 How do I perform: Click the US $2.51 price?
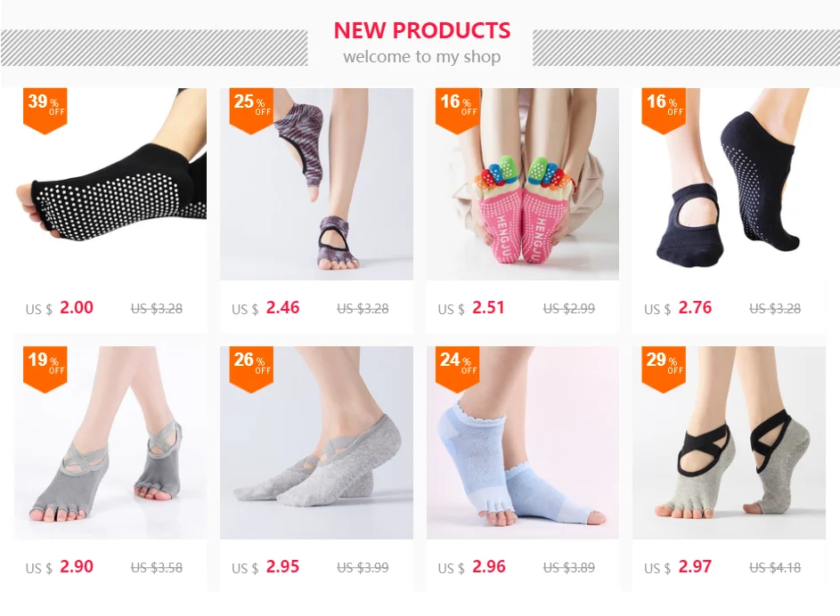pos(471,308)
